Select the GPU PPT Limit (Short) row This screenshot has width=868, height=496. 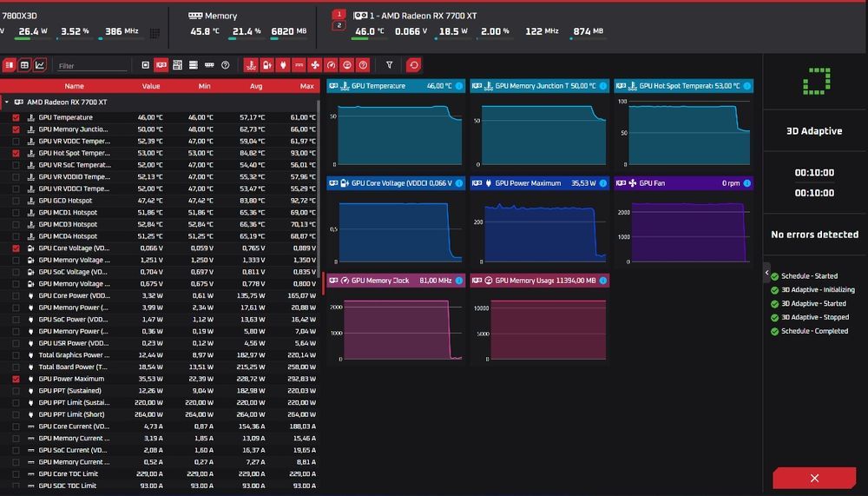click(x=159, y=414)
